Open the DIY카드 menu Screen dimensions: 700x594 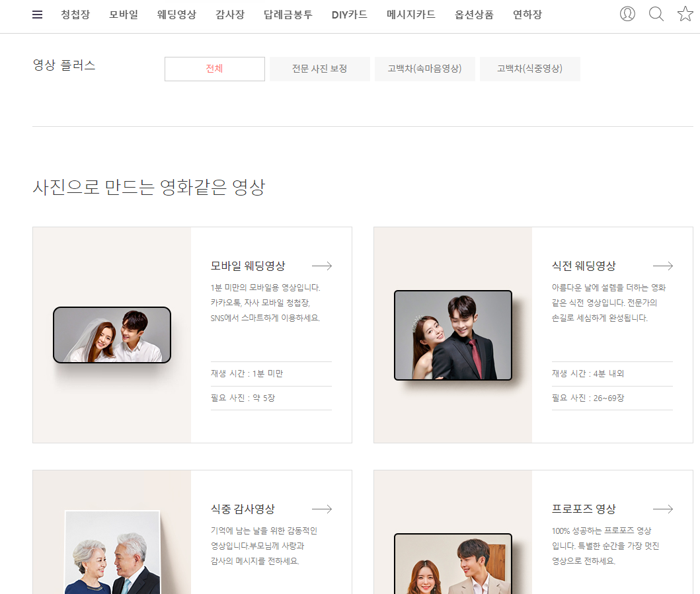[350, 15]
